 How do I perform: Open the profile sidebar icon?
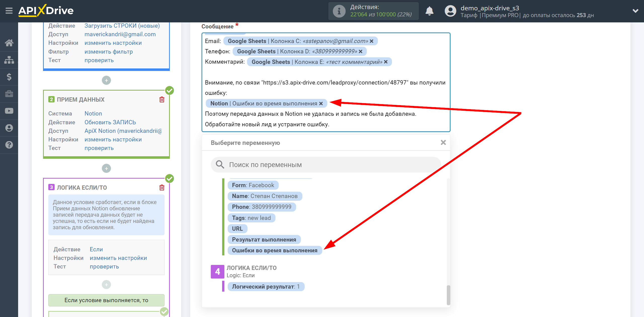[x=9, y=128]
